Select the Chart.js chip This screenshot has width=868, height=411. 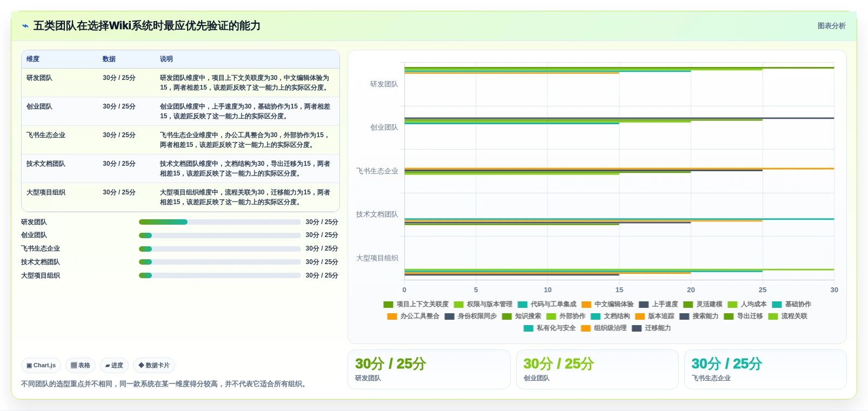pos(41,366)
